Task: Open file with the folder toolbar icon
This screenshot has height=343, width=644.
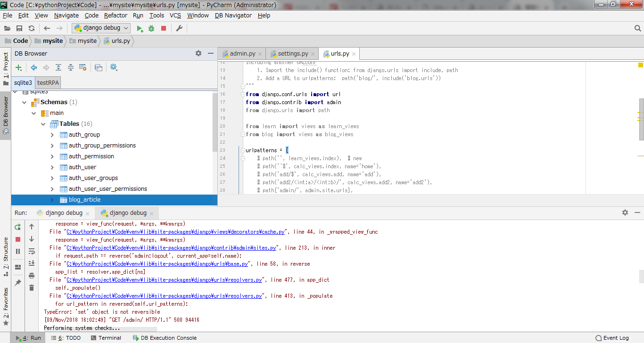Action: tap(8, 28)
